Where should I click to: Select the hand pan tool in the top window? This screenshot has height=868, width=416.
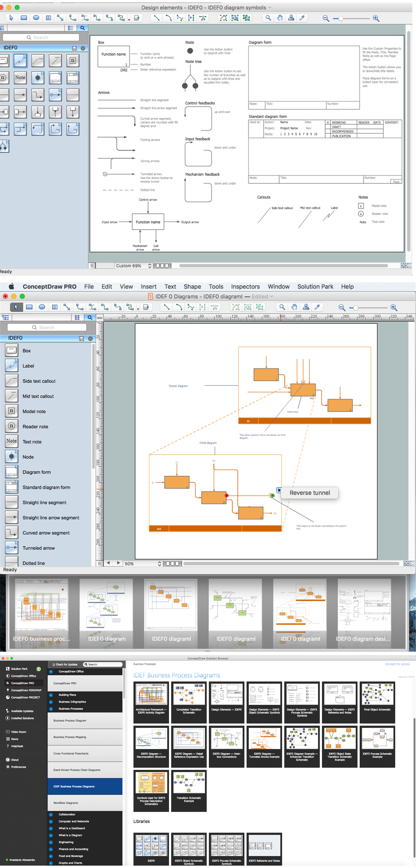click(280, 18)
